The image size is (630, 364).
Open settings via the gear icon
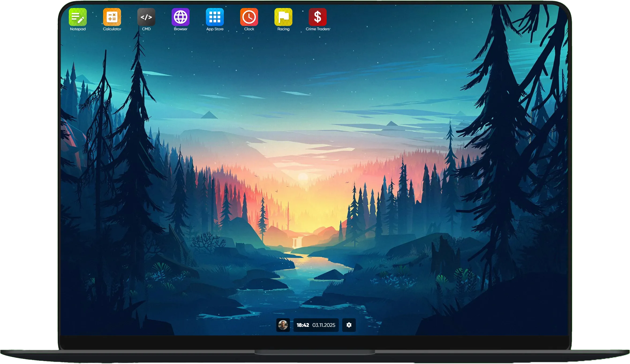(349, 325)
